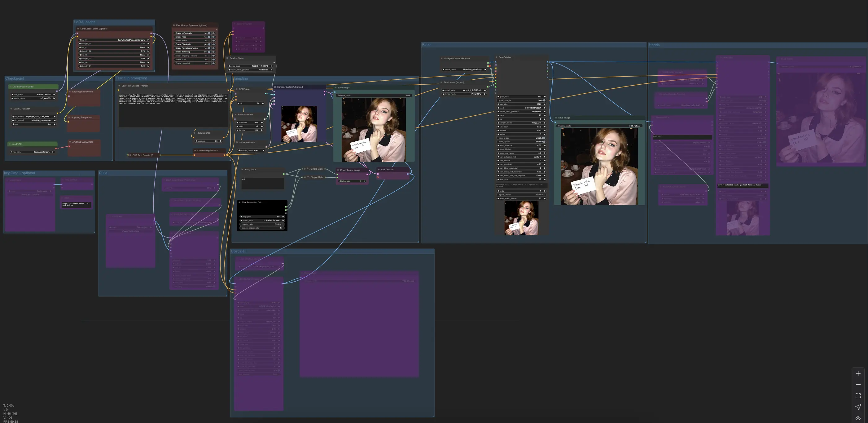868x423 pixels.
Task: Collapse the CLIP Text Encode (Prompt) node dot
Action: (x=119, y=86)
